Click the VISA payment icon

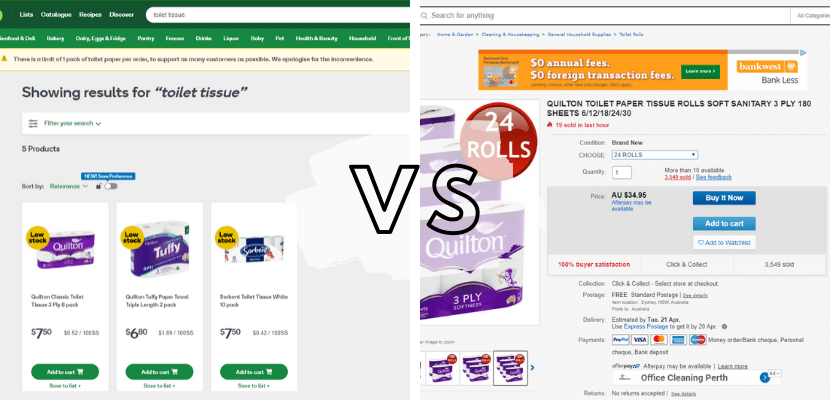click(639, 340)
